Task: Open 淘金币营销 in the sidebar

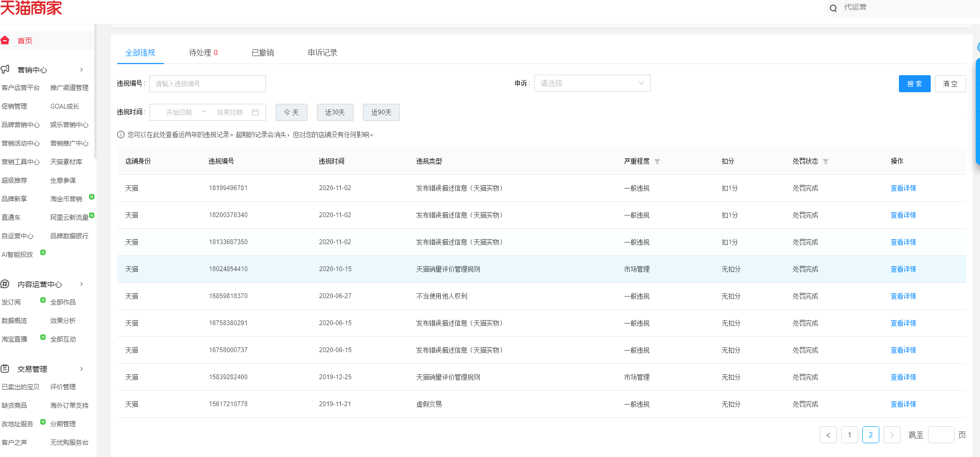Action: [66, 199]
